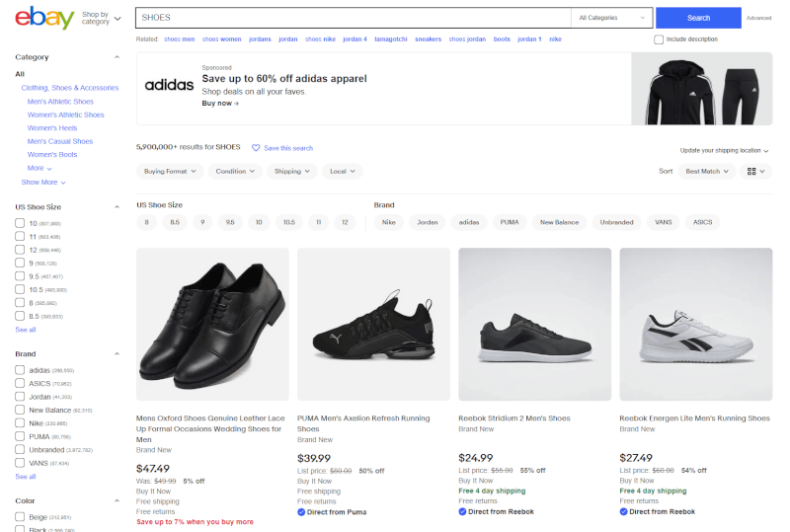Open Men's Athletic Shoes category
The width and height of the screenshot is (790, 532).
[60, 102]
